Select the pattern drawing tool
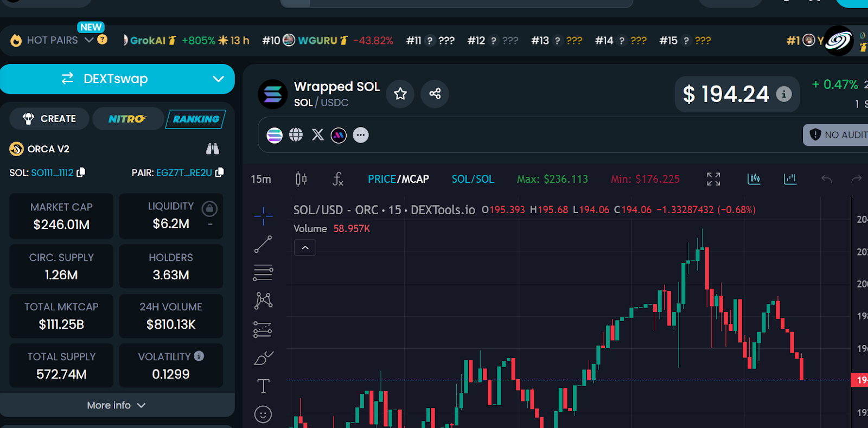This screenshot has width=868, height=428. [x=263, y=301]
